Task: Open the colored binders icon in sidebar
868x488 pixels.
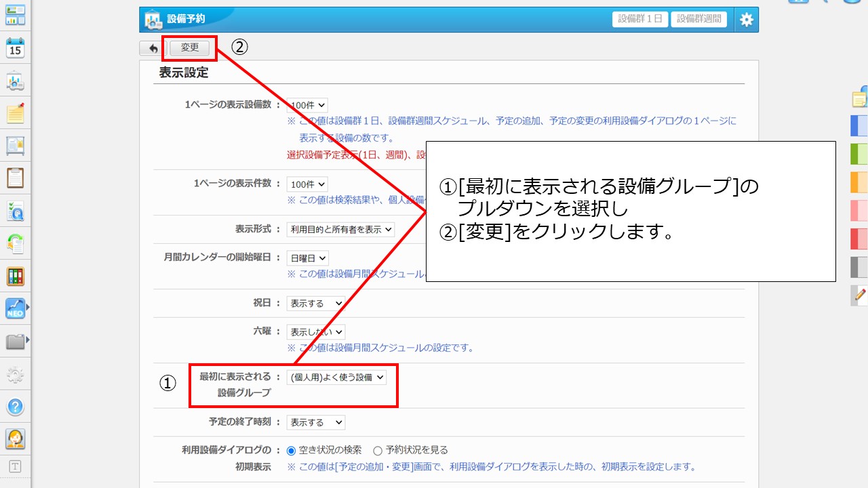Action: (x=15, y=276)
